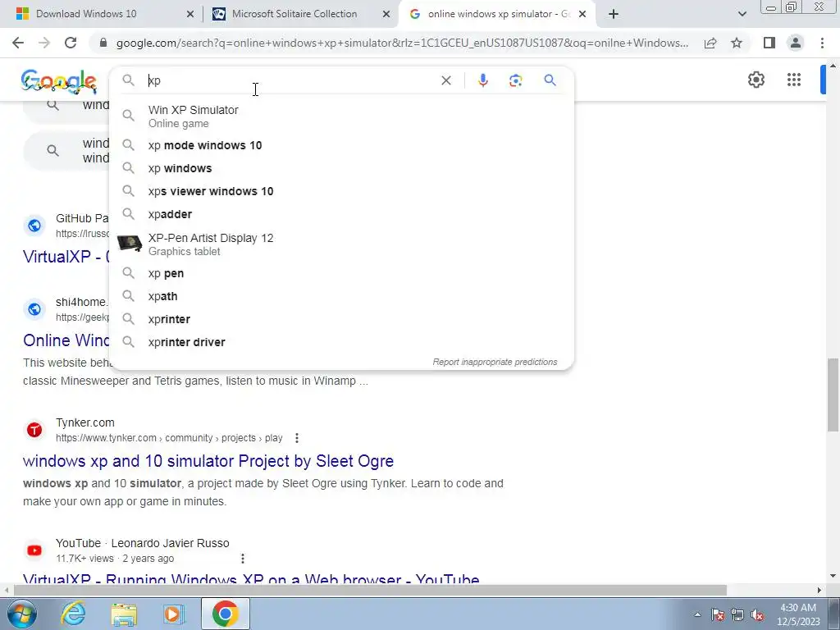Click Report inappropriate predictions link
Image resolution: width=840 pixels, height=630 pixels.
click(x=495, y=362)
